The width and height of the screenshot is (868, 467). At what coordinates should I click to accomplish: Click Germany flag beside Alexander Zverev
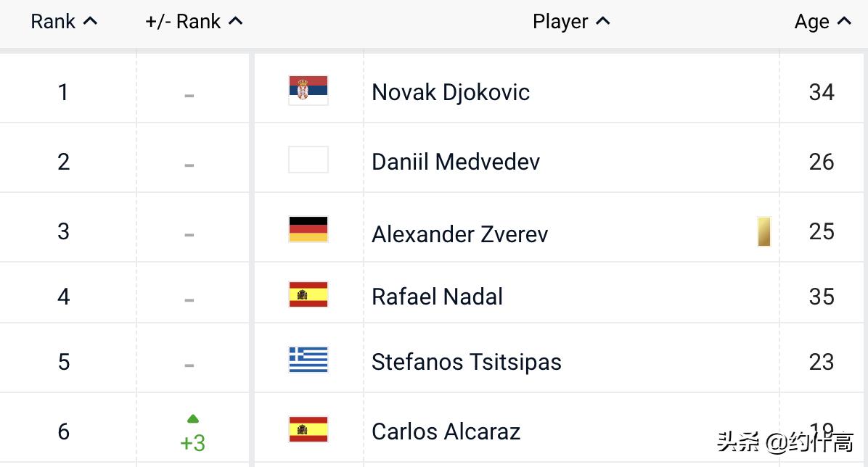[308, 230]
